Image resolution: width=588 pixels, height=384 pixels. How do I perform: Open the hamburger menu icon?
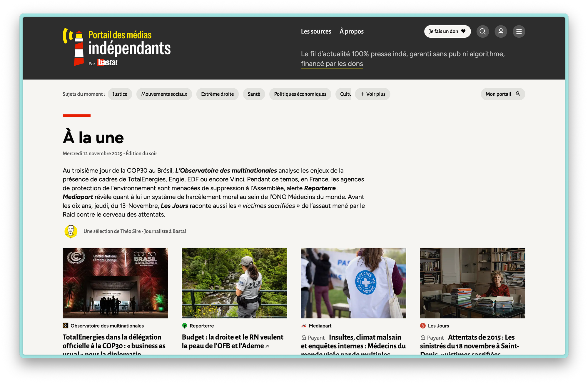(x=519, y=31)
